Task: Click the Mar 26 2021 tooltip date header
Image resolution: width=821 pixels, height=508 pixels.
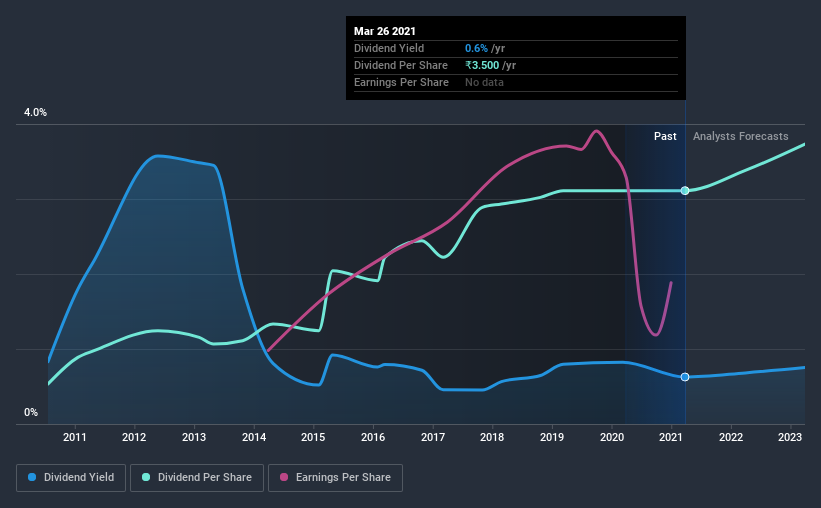Action: (x=385, y=31)
